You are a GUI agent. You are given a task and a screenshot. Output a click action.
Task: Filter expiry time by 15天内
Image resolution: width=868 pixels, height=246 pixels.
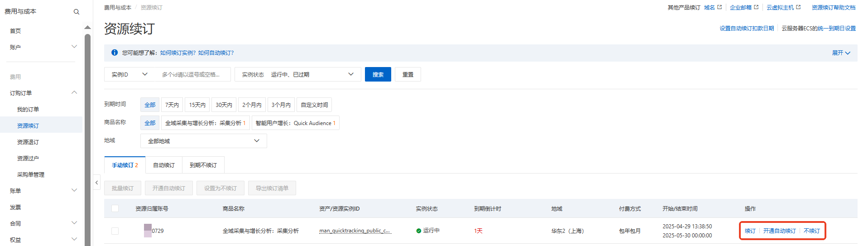click(197, 105)
